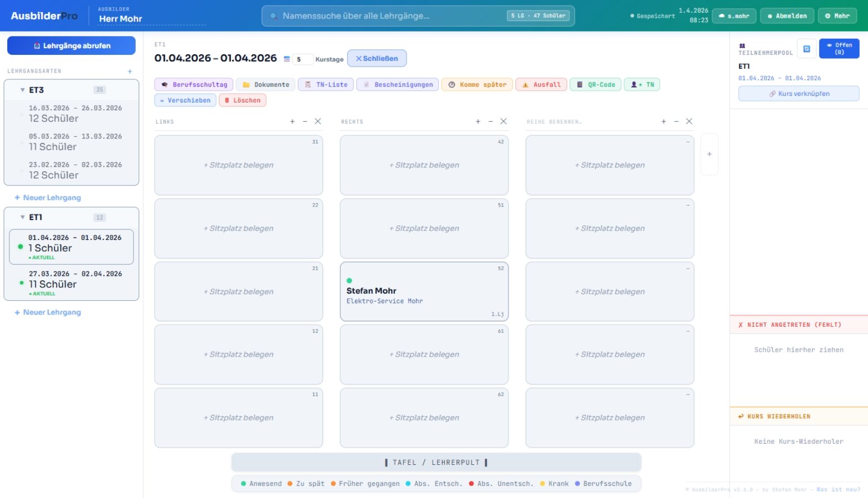This screenshot has height=498, width=868.
Task: Select current course 01.04.2026 with 1 Schüler
Action: coord(71,247)
